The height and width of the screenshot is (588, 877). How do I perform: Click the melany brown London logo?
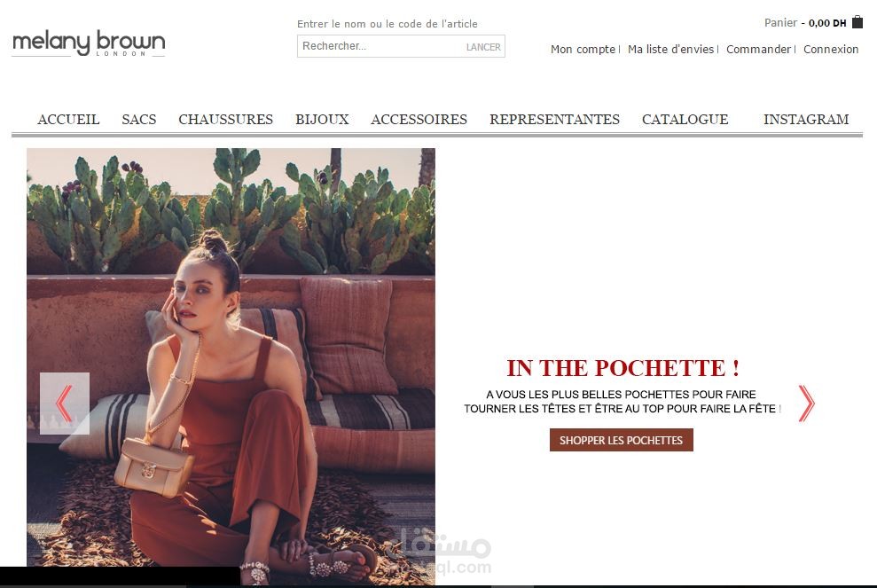pos(89,43)
